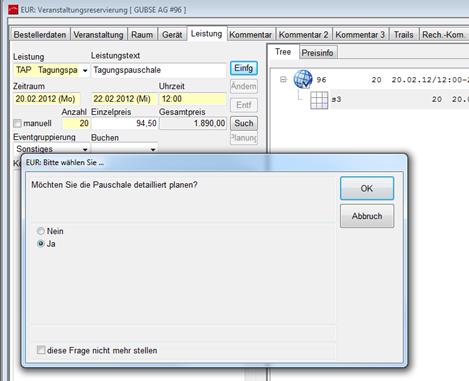Click the Einzelpreis field 94,50
The height and width of the screenshot is (381, 469).
pyautogui.click(x=124, y=123)
